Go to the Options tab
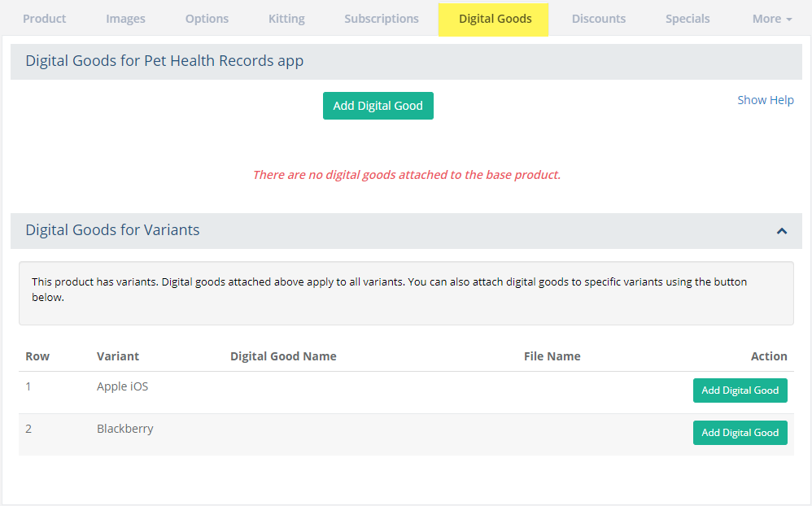This screenshot has width=812, height=506. pos(207,19)
